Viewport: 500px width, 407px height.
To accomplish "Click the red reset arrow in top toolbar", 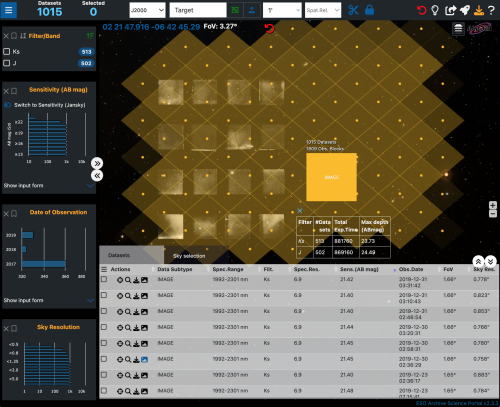I will tap(422, 10).
